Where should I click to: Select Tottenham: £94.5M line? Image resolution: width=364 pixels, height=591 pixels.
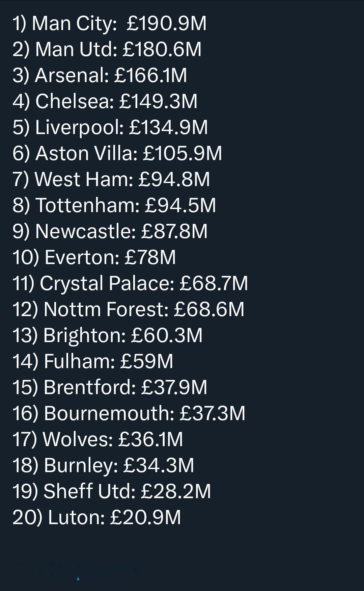coord(114,206)
